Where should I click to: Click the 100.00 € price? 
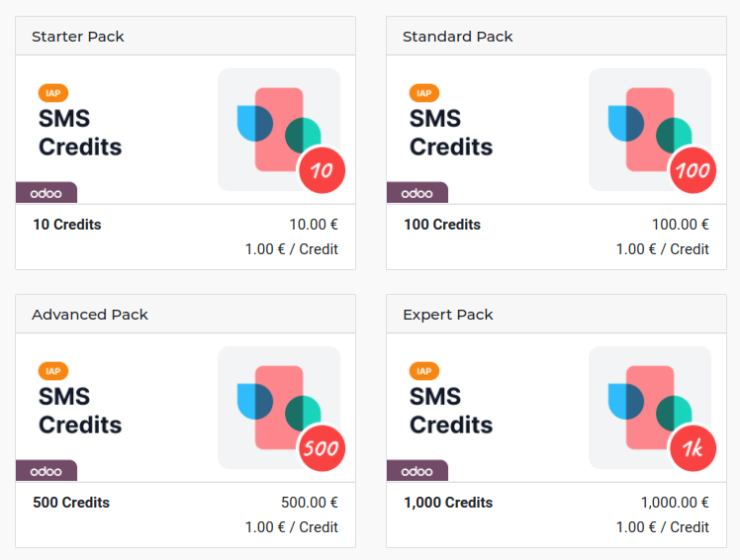(680, 225)
